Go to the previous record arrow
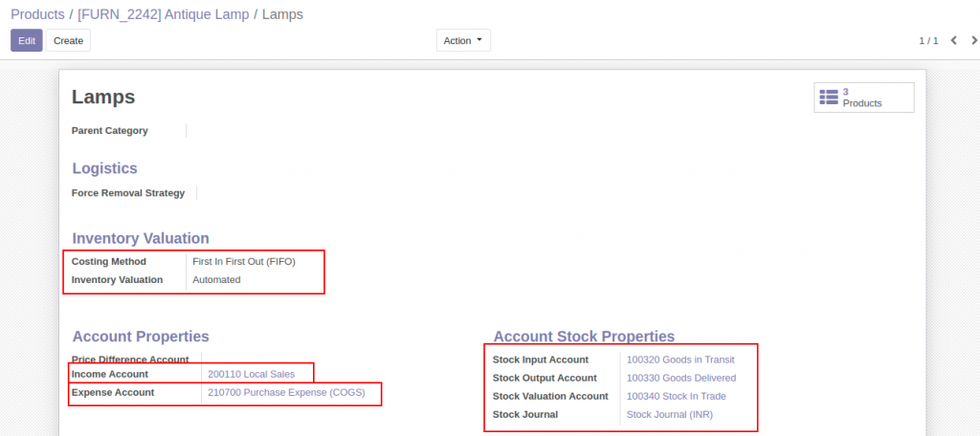The image size is (980, 436). point(954,40)
